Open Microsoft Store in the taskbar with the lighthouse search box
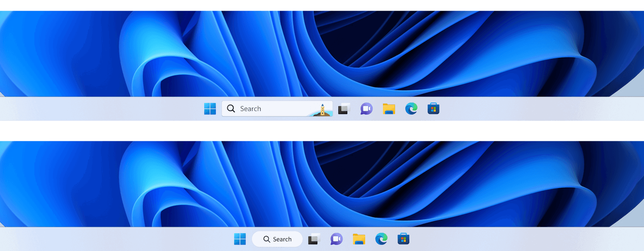Image resolution: width=644 pixels, height=251 pixels. point(434,109)
